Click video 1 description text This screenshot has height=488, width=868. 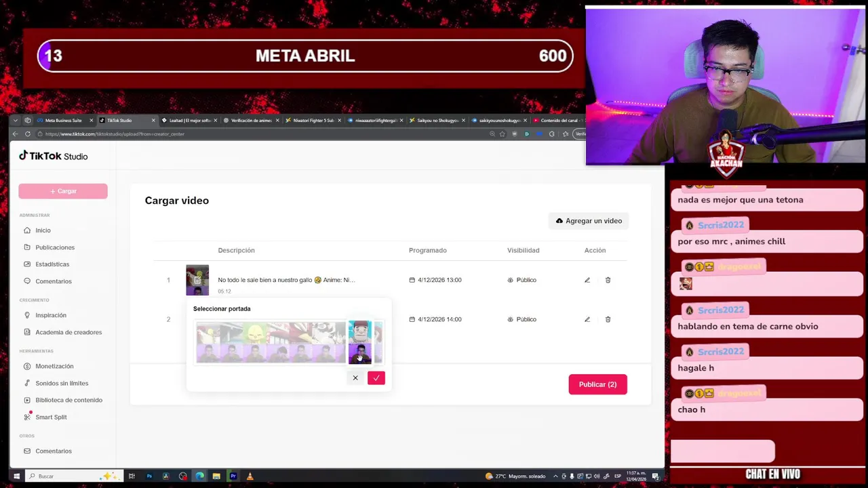coord(286,280)
